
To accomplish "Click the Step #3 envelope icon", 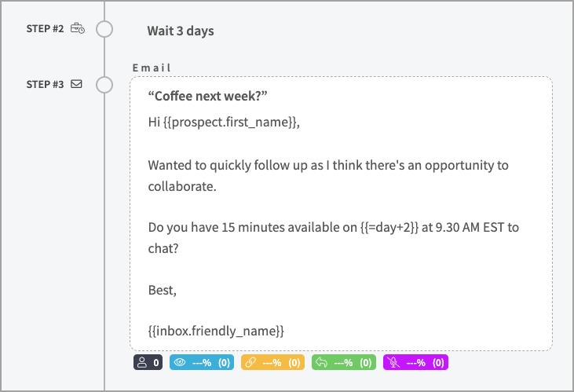I will (77, 84).
